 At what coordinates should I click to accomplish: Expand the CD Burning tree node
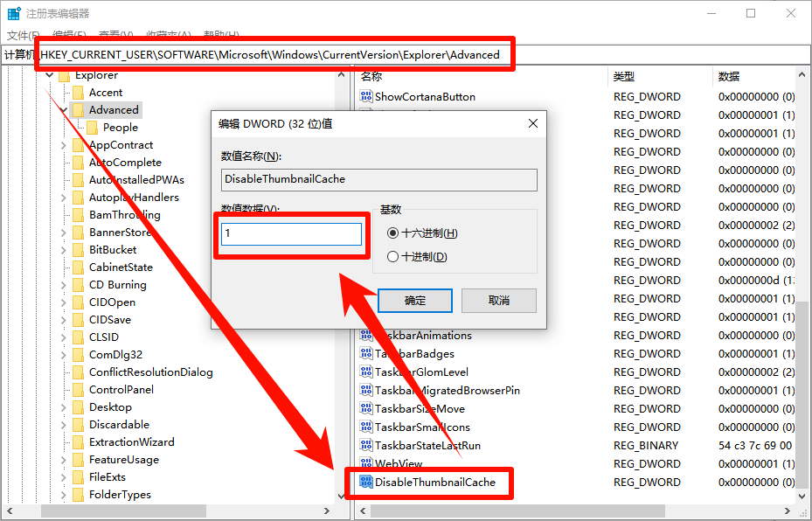pyautogui.click(x=64, y=285)
